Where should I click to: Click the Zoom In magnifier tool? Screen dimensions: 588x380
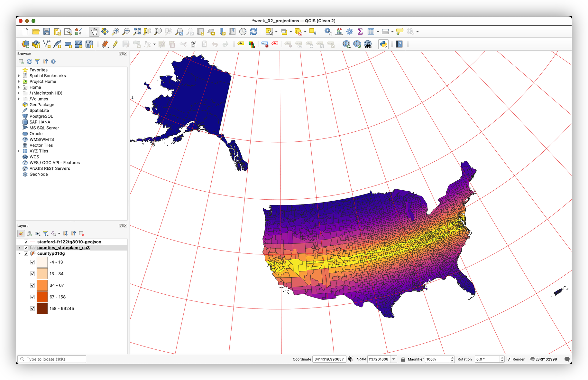pyautogui.click(x=115, y=32)
